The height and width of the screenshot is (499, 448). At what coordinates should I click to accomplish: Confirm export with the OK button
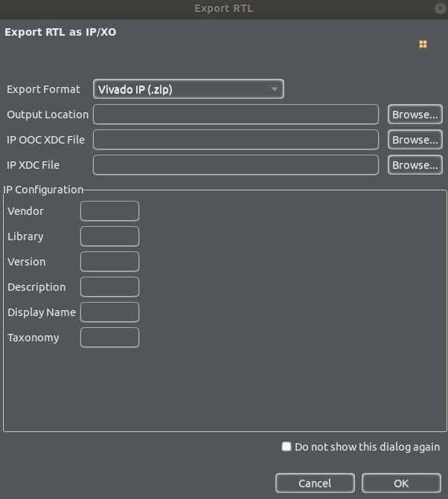click(x=400, y=483)
